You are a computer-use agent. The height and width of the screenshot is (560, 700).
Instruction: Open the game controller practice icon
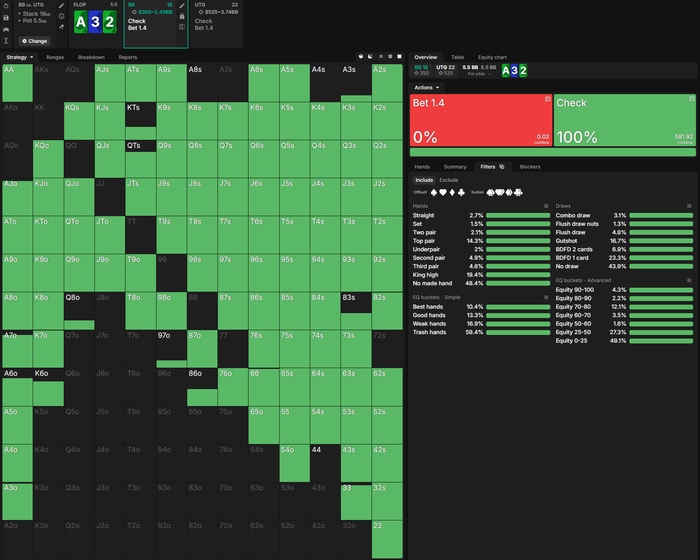[6, 29]
